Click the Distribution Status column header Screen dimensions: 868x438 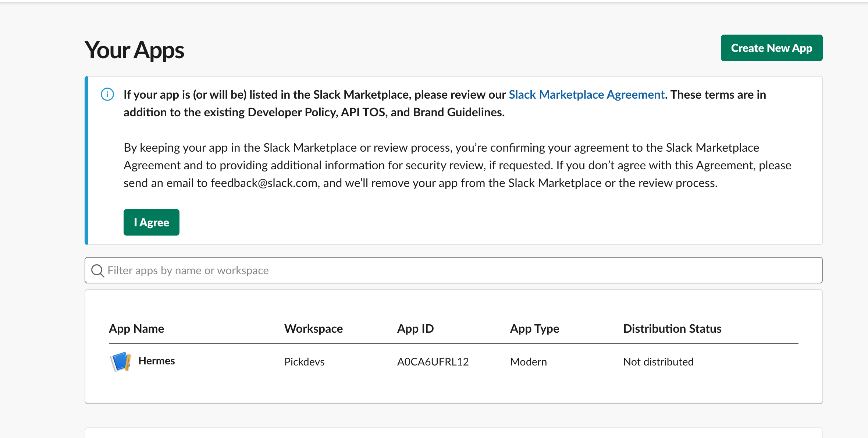click(x=672, y=328)
